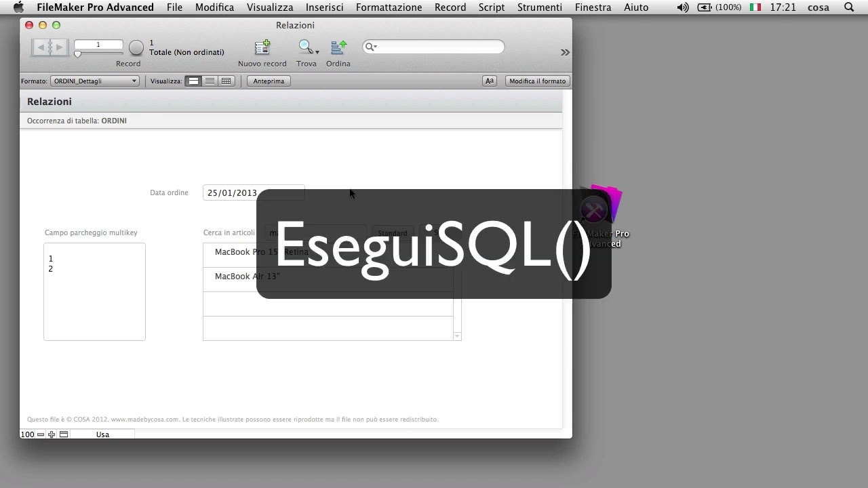The image size is (868, 488).
Task: Click the volume icon in menu bar
Action: coord(683,7)
